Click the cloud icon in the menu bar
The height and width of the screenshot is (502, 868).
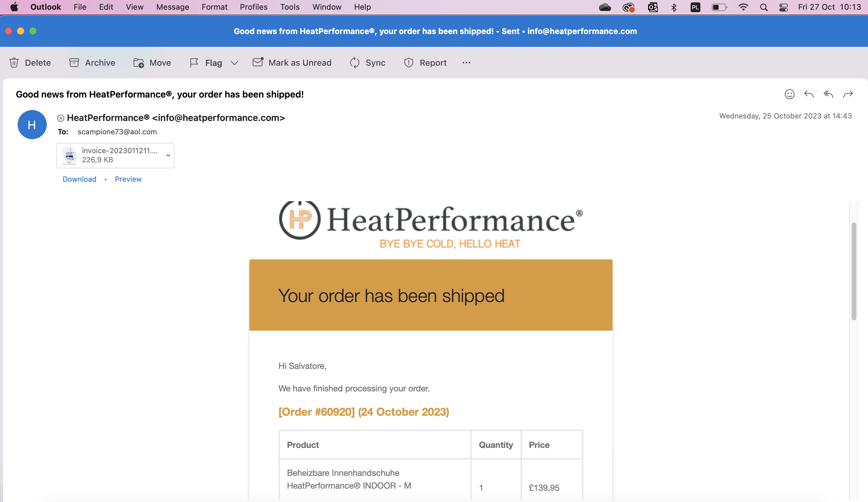tap(605, 7)
